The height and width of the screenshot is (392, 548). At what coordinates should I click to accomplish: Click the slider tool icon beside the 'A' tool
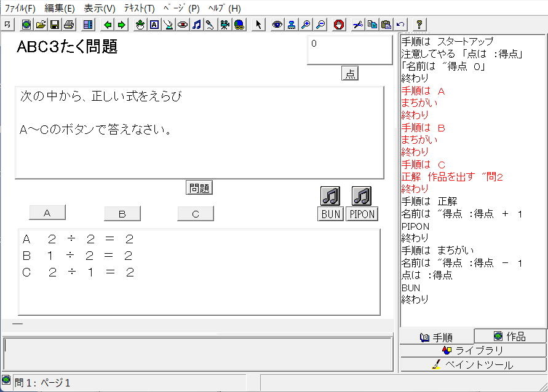(169, 25)
